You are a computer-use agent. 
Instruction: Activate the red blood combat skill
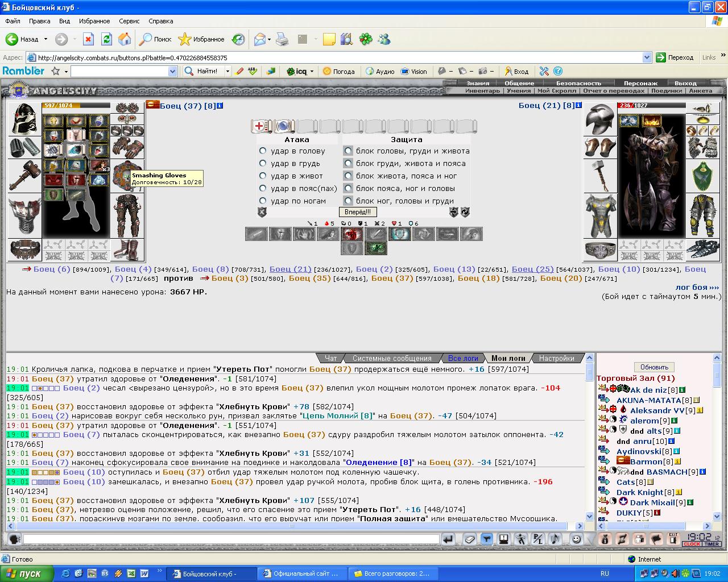pyautogui.click(x=352, y=234)
